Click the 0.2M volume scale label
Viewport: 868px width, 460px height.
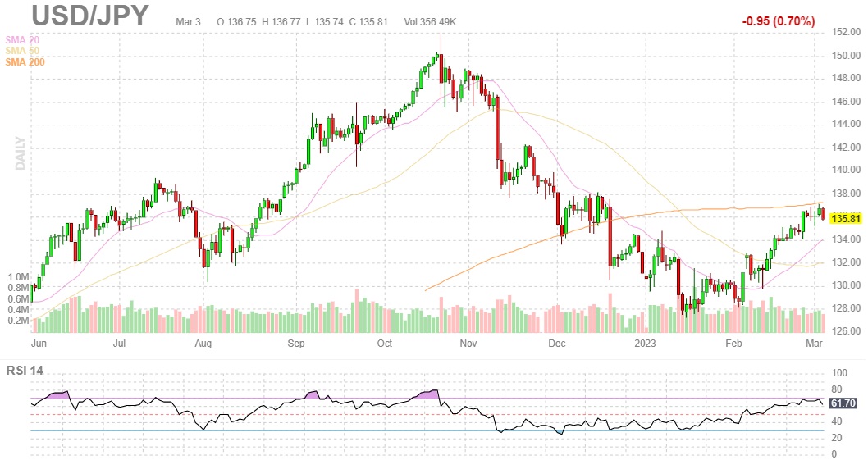[x=18, y=321]
